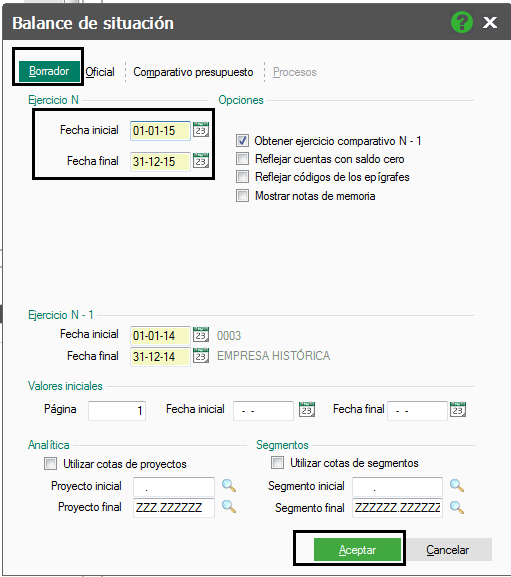
Task: Click the green Aceptar button
Action: [357, 550]
